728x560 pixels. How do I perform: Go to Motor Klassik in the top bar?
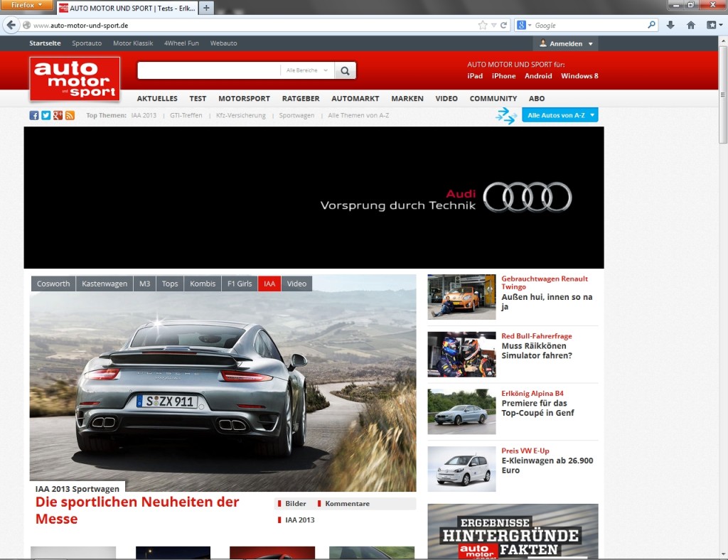point(133,43)
